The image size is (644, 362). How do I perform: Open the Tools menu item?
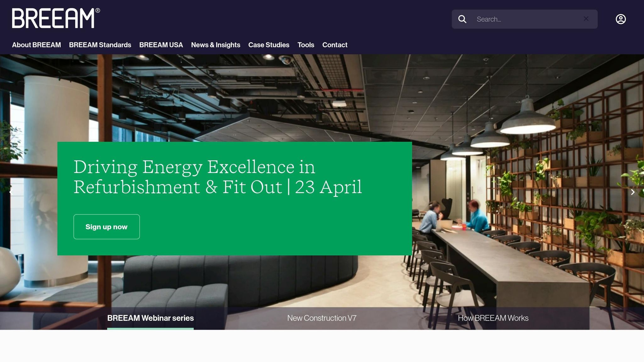coord(306,45)
